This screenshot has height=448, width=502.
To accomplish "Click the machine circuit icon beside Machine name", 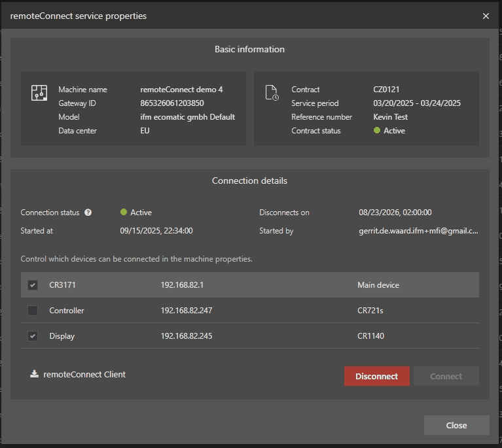I will click(39, 93).
